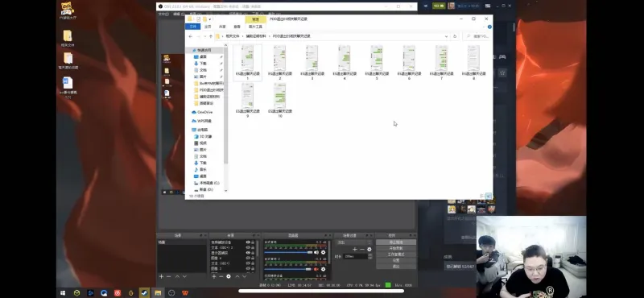Screen dimensions: 644x298
Task: Click the 开始录制 button in Controls panel
Action: [x=396, y=248]
